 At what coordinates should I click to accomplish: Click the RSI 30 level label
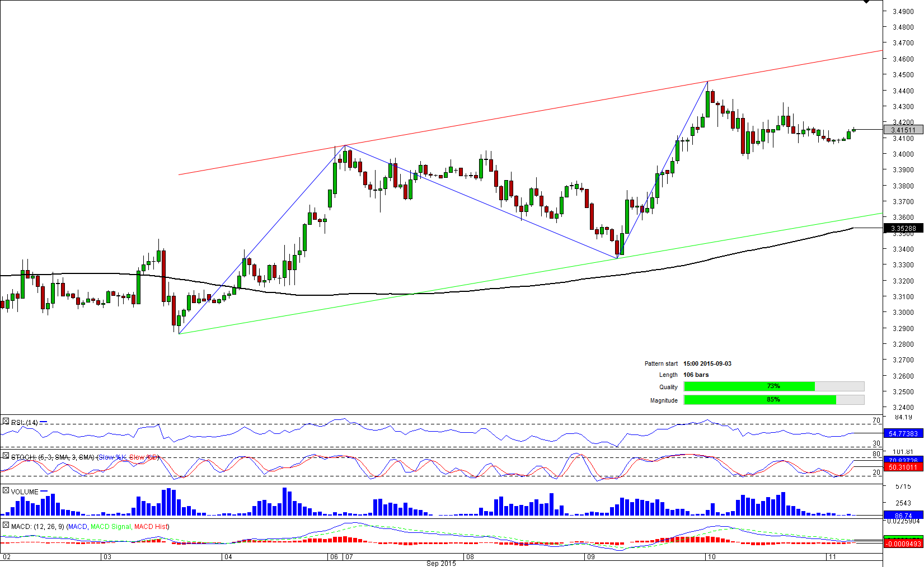click(876, 443)
